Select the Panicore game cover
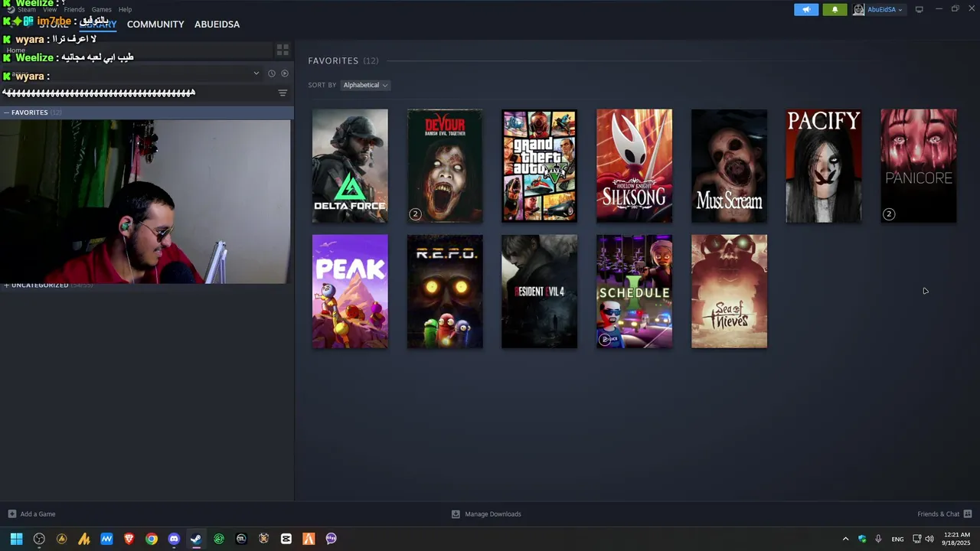 click(x=919, y=165)
